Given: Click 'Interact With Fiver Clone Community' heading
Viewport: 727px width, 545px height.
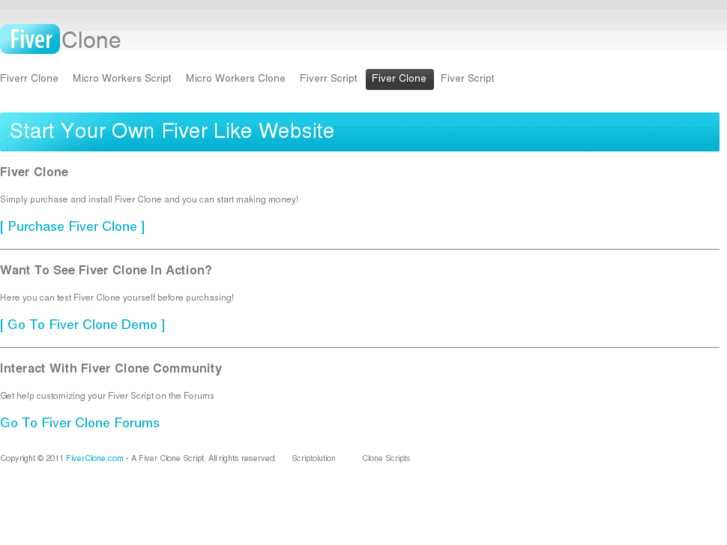Looking at the screenshot, I should click(111, 368).
